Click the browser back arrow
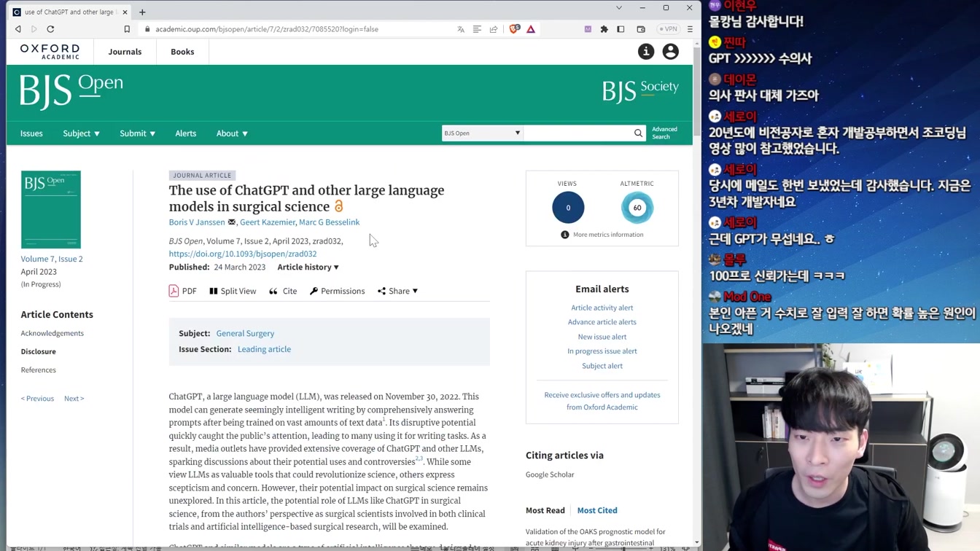 tap(18, 29)
